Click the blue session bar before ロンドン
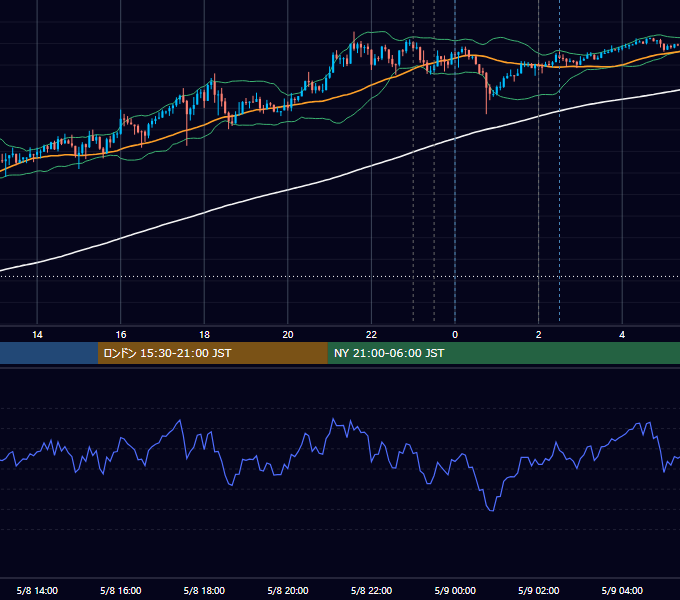The width and height of the screenshot is (680, 600). point(49,353)
